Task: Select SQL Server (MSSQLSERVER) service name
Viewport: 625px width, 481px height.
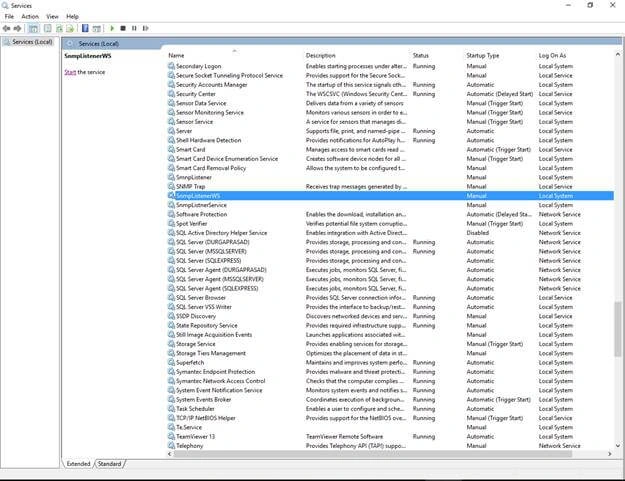Action: (x=211, y=251)
